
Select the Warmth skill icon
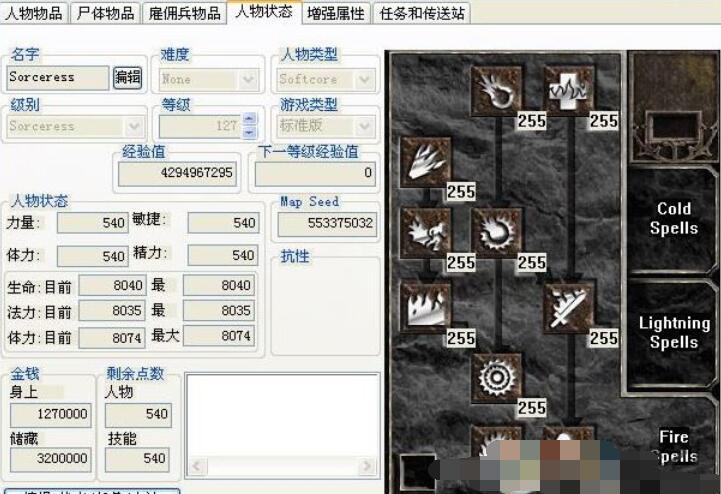coord(568,91)
